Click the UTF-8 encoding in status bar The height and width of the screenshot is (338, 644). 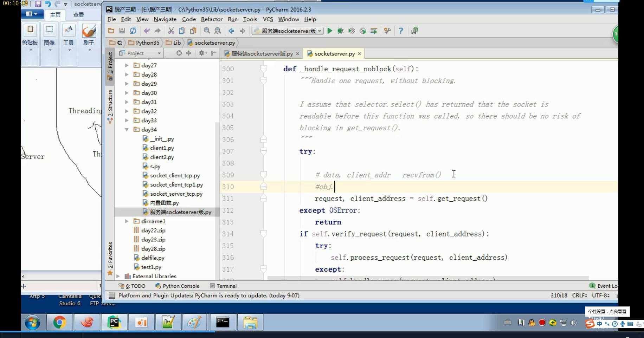(x=600, y=295)
